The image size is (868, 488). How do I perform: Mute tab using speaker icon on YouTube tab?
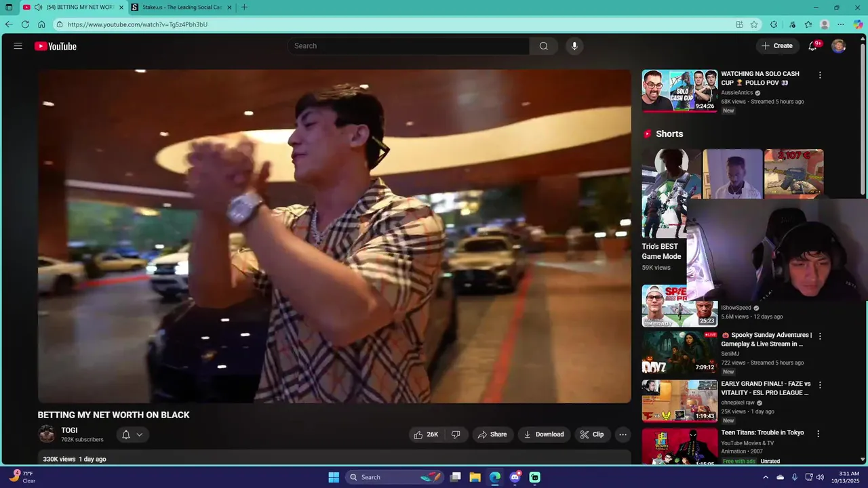(39, 7)
